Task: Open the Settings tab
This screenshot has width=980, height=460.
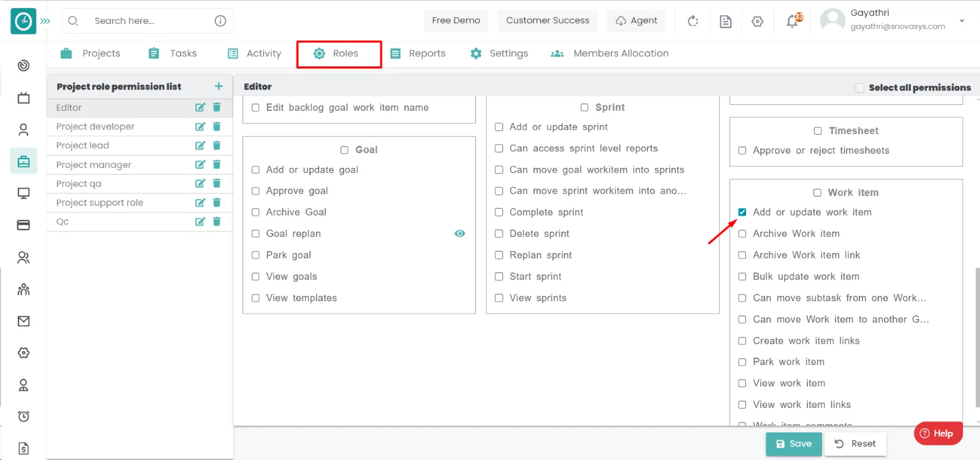Action: tap(499, 53)
